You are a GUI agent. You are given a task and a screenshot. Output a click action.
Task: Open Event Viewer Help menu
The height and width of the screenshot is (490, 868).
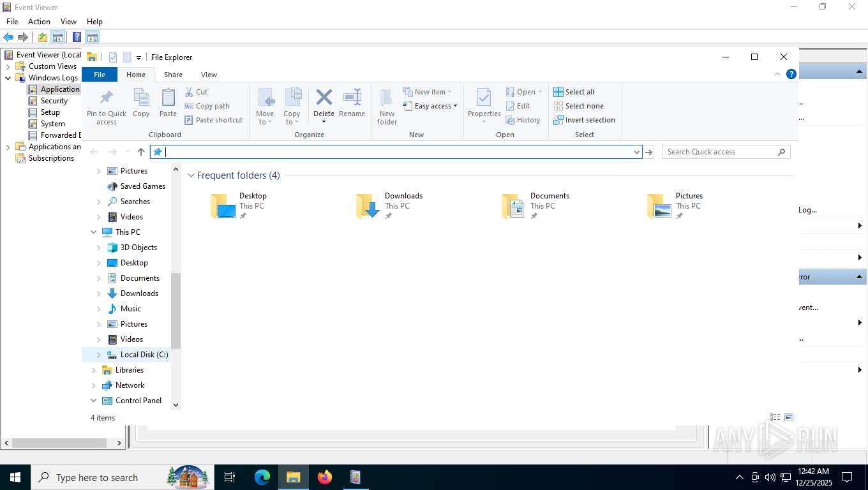[x=94, y=22]
